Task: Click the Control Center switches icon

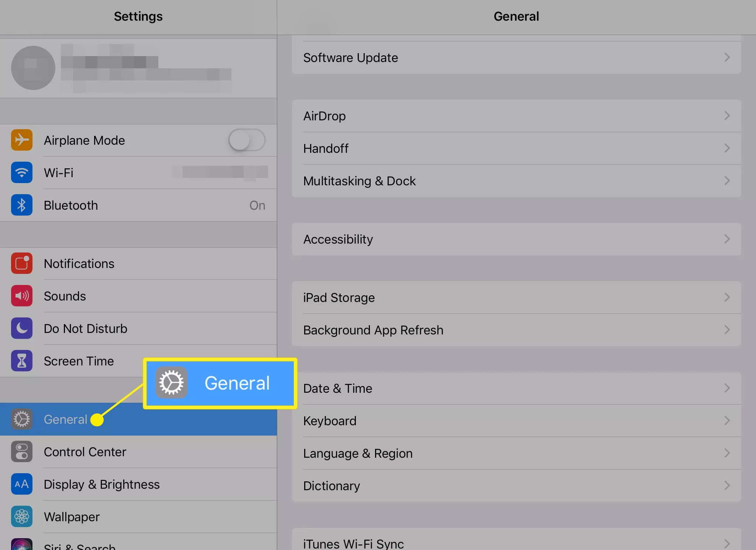Action: (22, 451)
